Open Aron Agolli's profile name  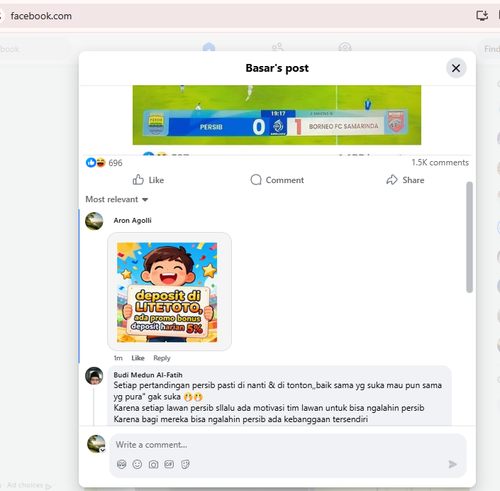(132, 220)
